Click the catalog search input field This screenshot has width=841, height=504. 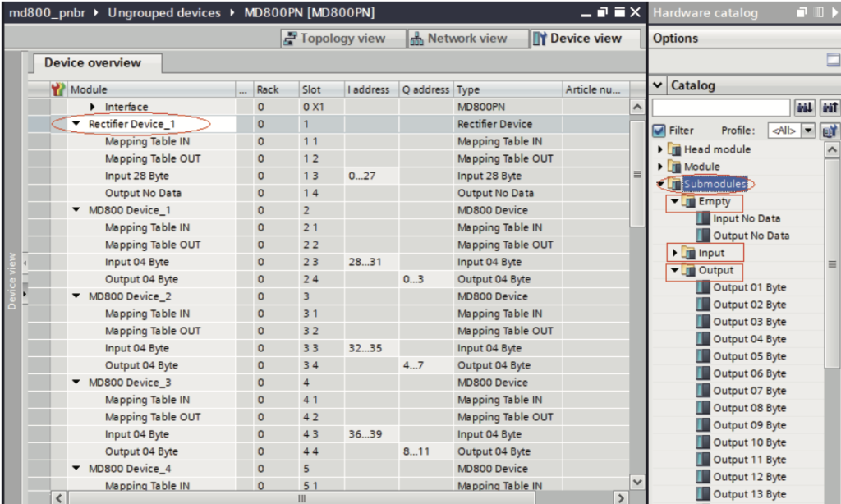pyautogui.click(x=720, y=108)
